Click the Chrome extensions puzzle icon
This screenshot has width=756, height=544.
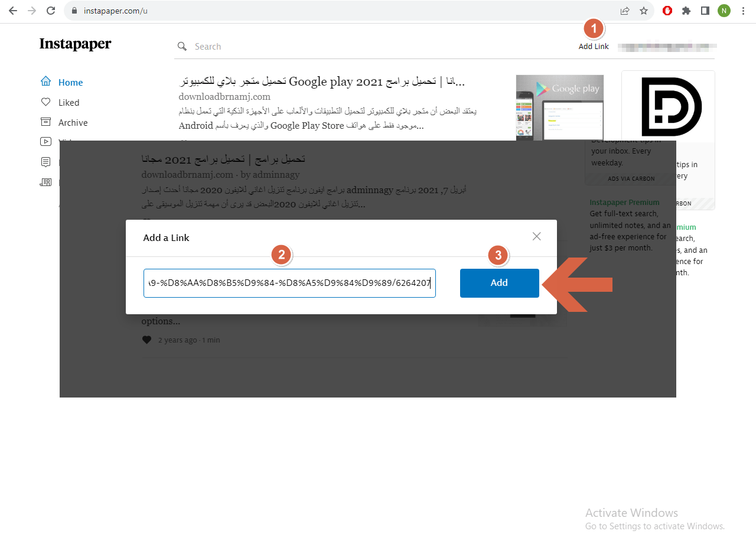tap(687, 10)
